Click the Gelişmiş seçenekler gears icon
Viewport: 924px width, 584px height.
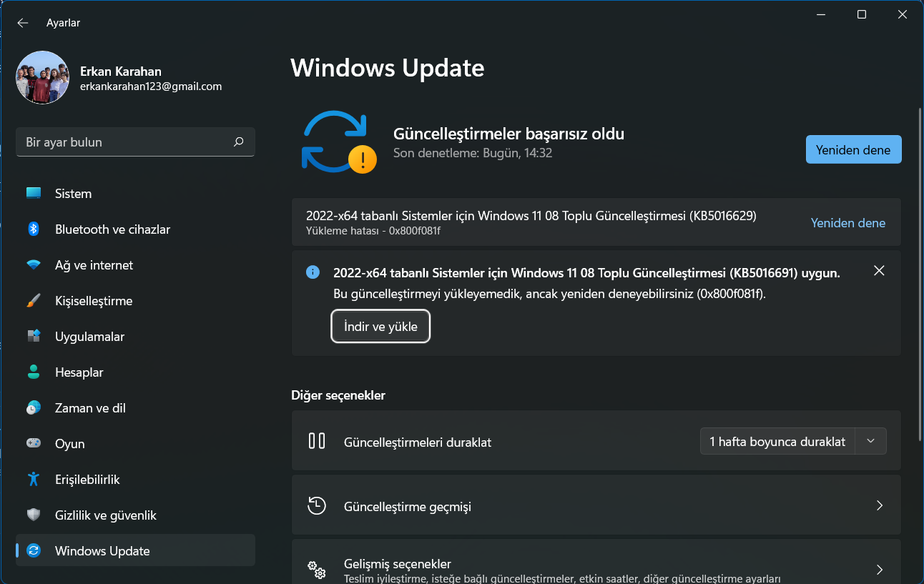tap(317, 570)
